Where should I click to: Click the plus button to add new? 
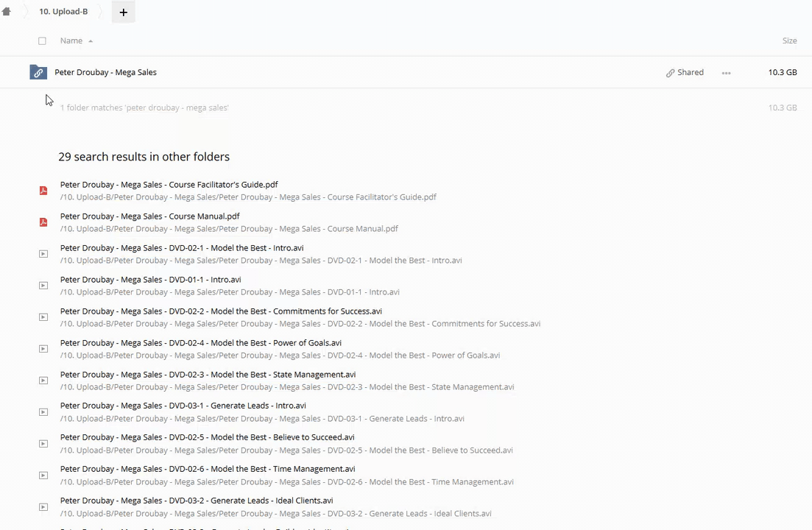pos(123,12)
